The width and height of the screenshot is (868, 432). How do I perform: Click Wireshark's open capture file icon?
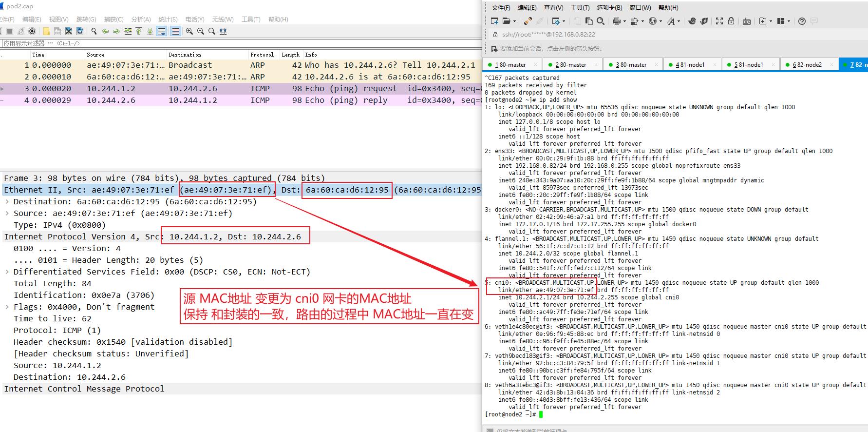click(x=46, y=31)
